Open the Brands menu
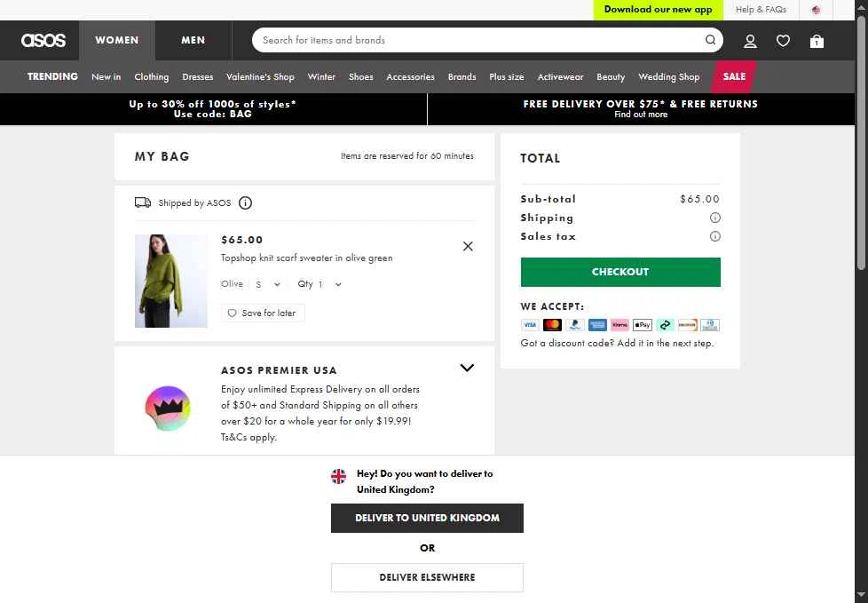This screenshot has width=868, height=603. click(462, 77)
